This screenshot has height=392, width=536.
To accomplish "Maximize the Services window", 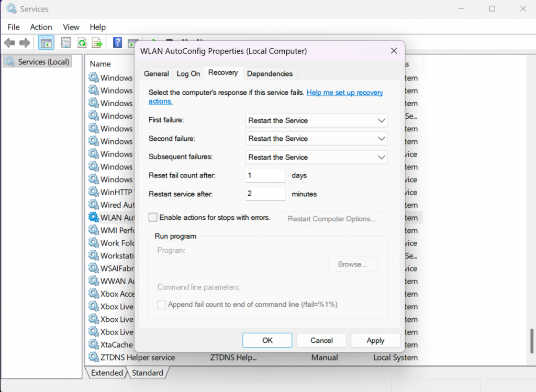I will (492, 9).
